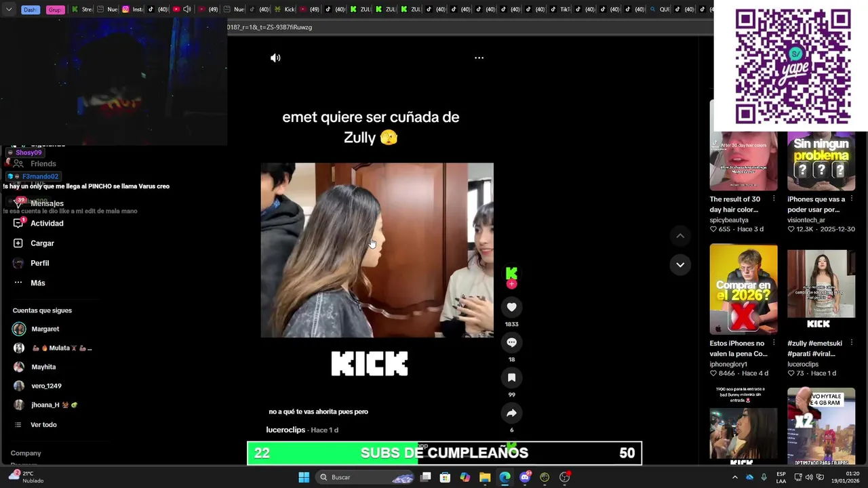Open visiontech_ar channel name
868x488 pixels.
[x=806, y=220]
